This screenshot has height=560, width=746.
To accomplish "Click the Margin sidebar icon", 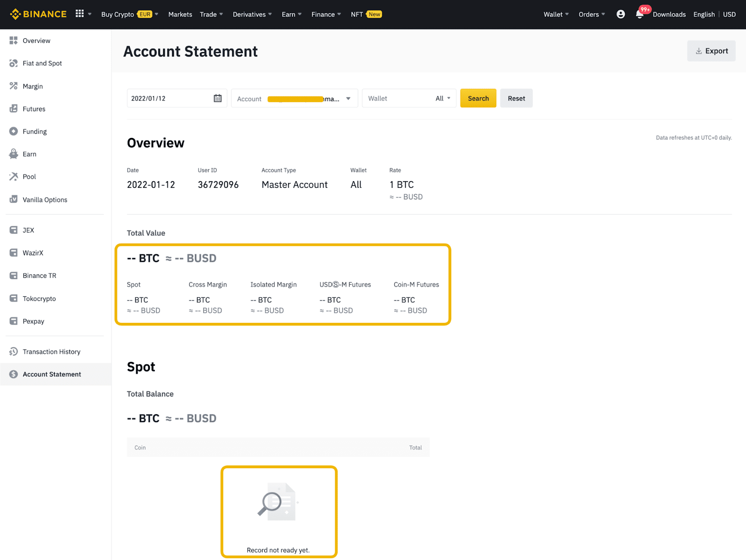I will (x=14, y=86).
